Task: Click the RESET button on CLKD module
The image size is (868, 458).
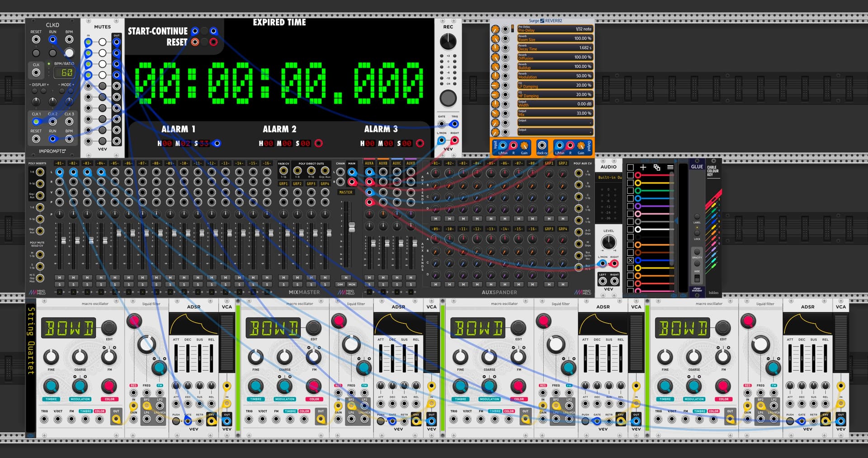Action: pyautogui.click(x=36, y=53)
